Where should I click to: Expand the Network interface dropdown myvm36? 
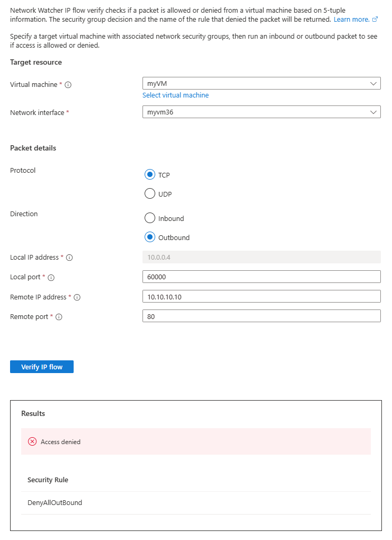click(261, 112)
